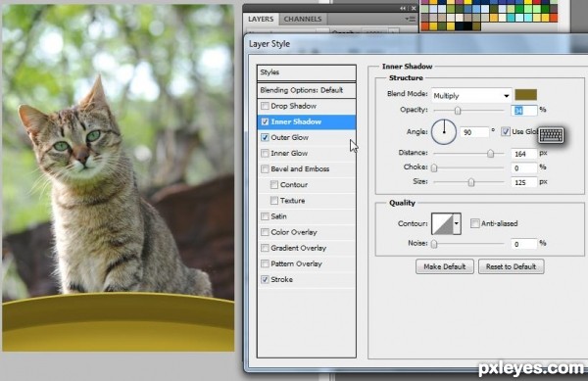Click the Distance slider handle
Viewport: 588px width, 381px height.
pyautogui.click(x=491, y=153)
